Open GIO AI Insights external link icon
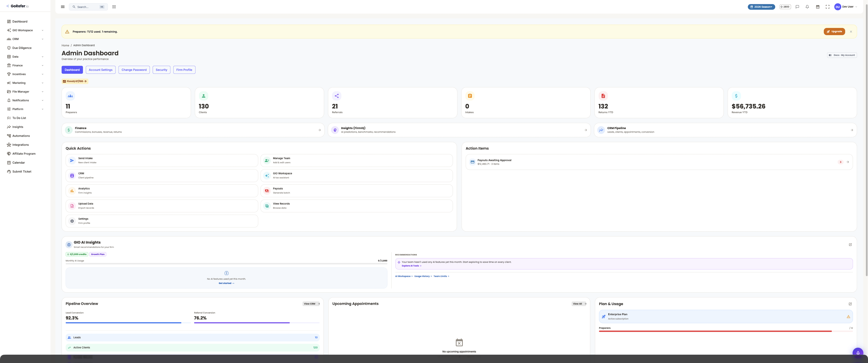 [x=850, y=245]
